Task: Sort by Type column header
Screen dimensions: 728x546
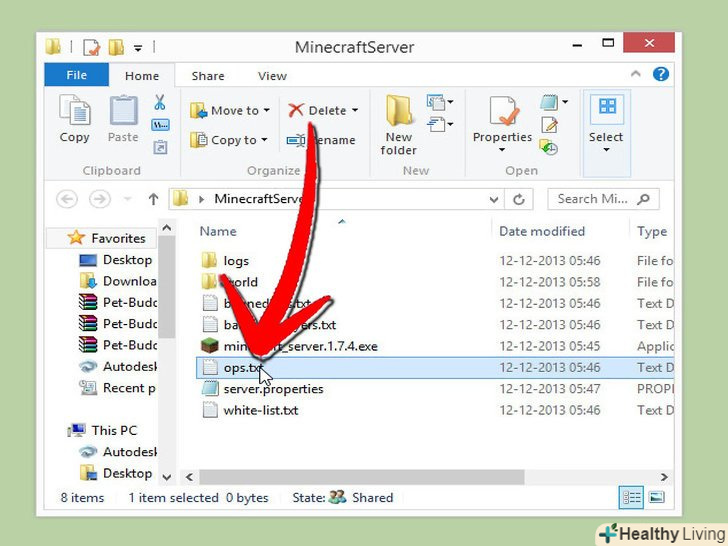Action: click(x=652, y=231)
